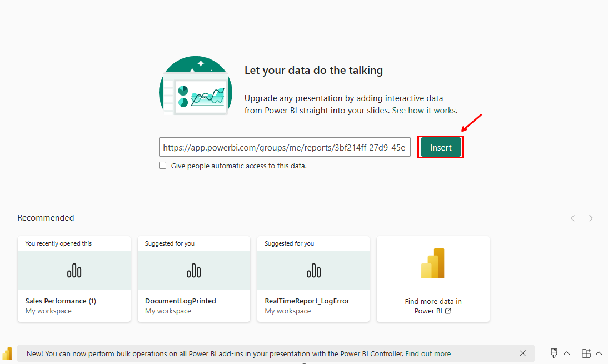Select the bar chart icon on Sales Performance
The height and width of the screenshot is (364, 608).
point(74,270)
